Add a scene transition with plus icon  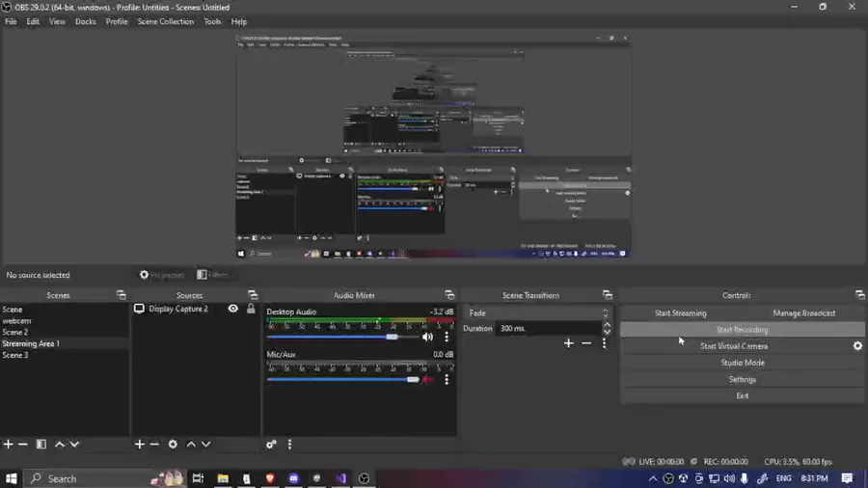pyautogui.click(x=568, y=343)
